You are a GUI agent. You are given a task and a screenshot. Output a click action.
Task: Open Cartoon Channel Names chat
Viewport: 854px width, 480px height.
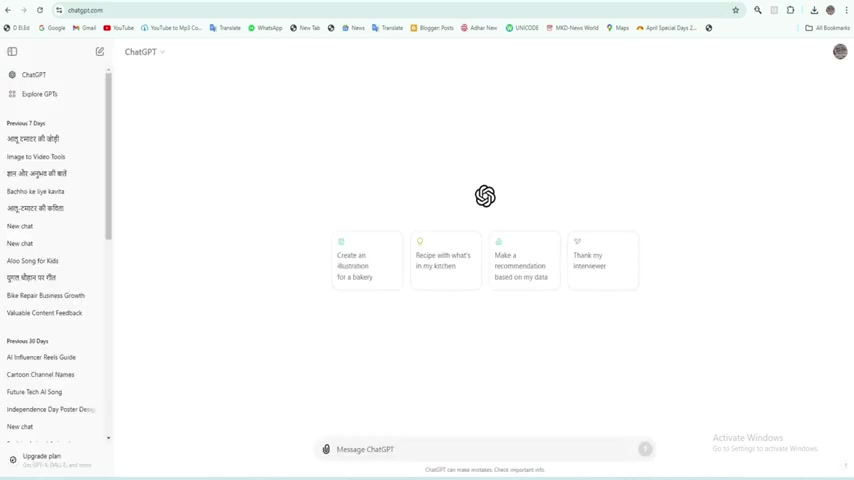(40, 375)
